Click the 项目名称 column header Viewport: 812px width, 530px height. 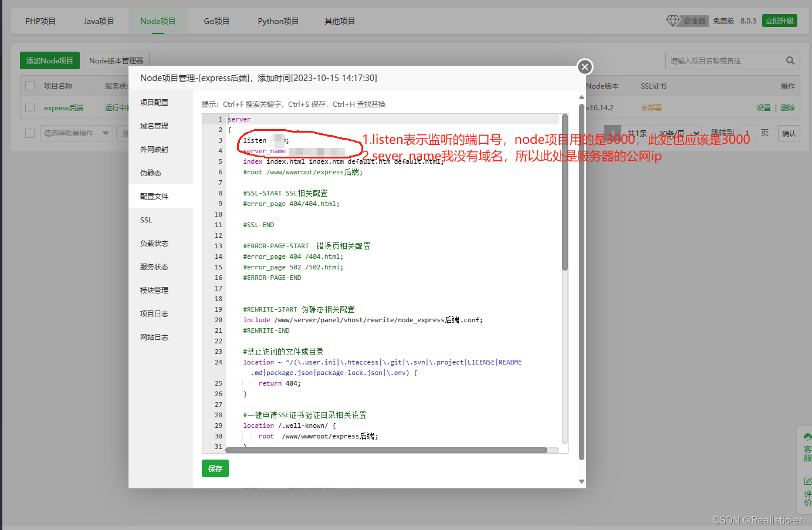[58, 86]
